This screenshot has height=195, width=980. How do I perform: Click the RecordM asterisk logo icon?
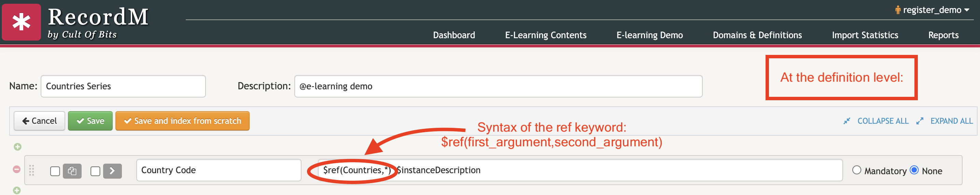pyautogui.click(x=21, y=22)
